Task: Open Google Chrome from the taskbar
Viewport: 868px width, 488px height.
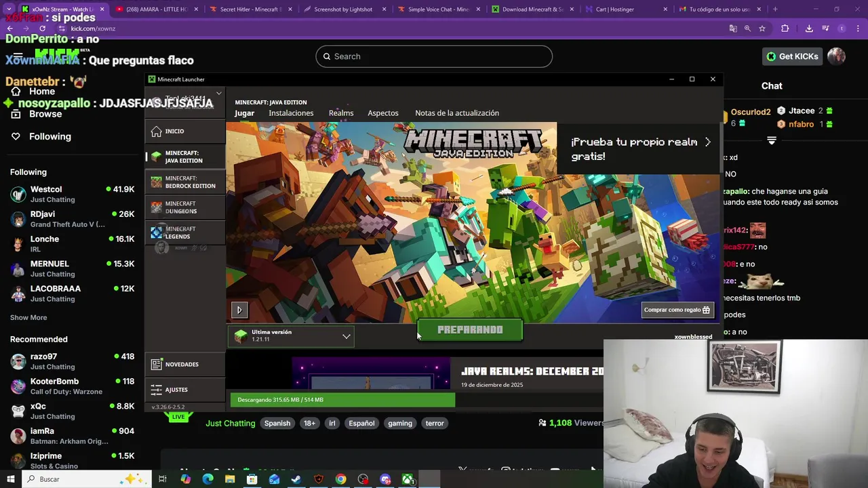Action: [x=340, y=479]
